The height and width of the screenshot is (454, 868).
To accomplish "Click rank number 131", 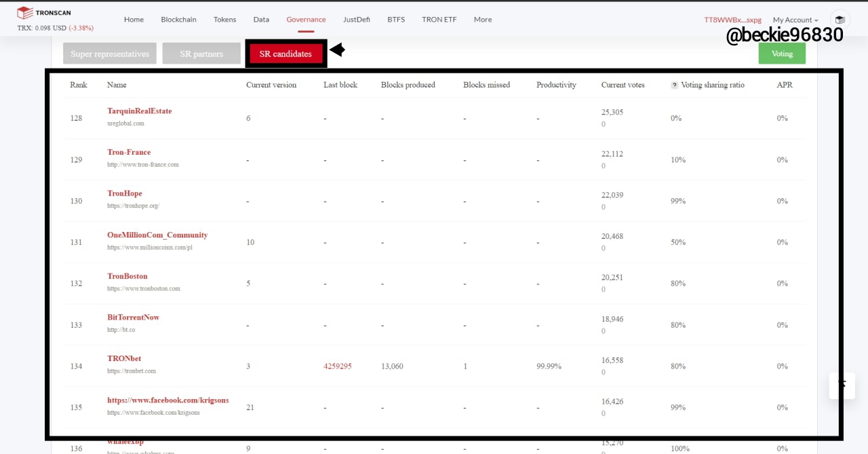I will (76, 242).
